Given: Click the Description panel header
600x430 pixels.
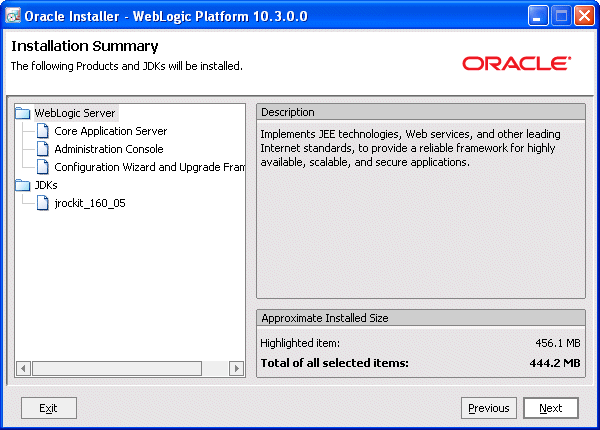Looking at the screenshot, I should pos(421,112).
